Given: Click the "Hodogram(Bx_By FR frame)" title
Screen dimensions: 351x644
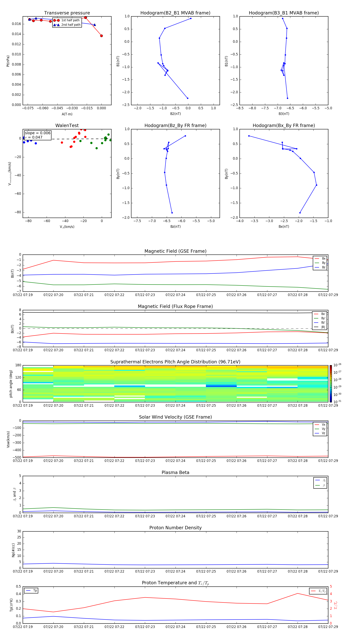Looking at the screenshot, I should pyautogui.click(x=284, y=125).
